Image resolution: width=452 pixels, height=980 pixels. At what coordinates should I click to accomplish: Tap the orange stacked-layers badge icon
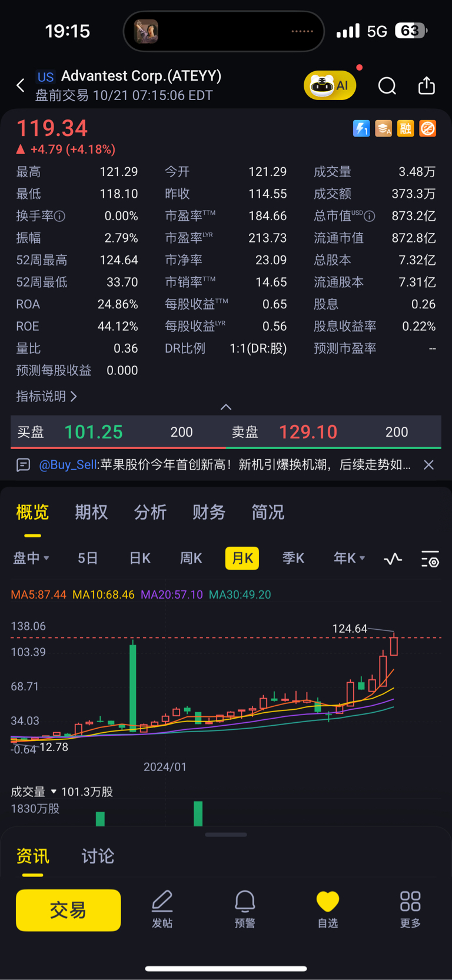pyautogui.click(x=384, y=128)
